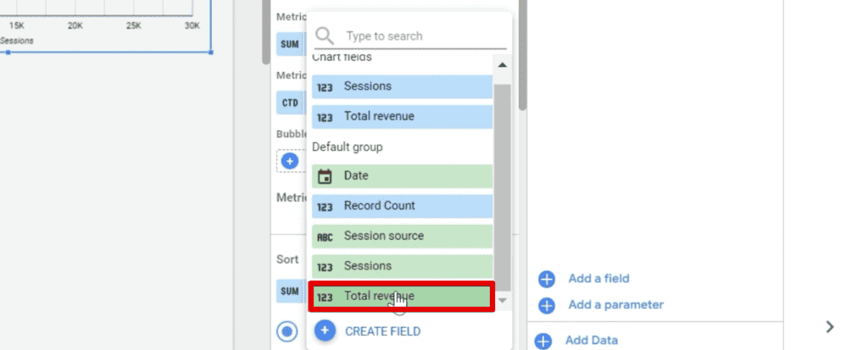The height and width of the screenshot is (350, 868).
Task: Click the SUM chip under Sort
Action: pos(290,292)
